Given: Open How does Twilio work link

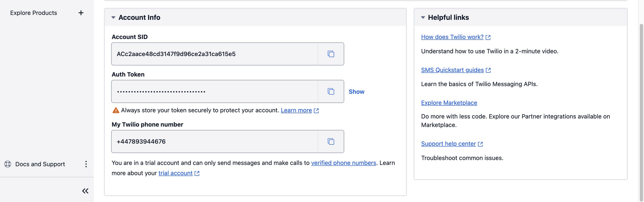Looking at the screenshot, I should pos(452,37).
